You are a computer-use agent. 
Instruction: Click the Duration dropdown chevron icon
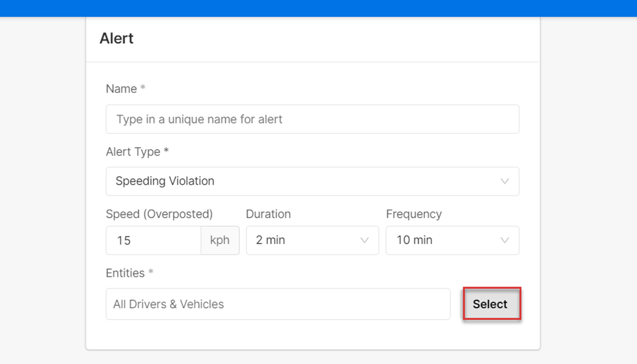click(x=364, y=241)
